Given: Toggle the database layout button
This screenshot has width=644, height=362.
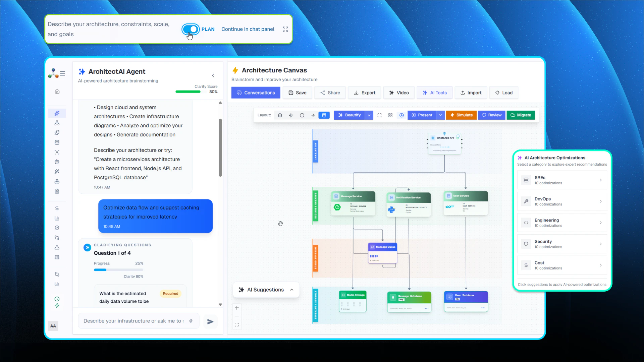Looking at the screenshot, I should click(x=324, y=115).
